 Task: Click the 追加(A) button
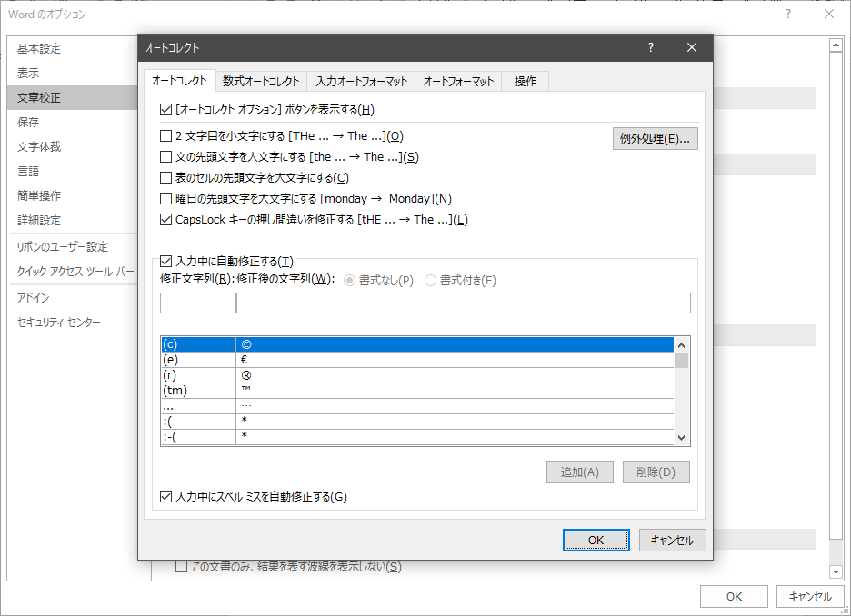coord(580,472)
